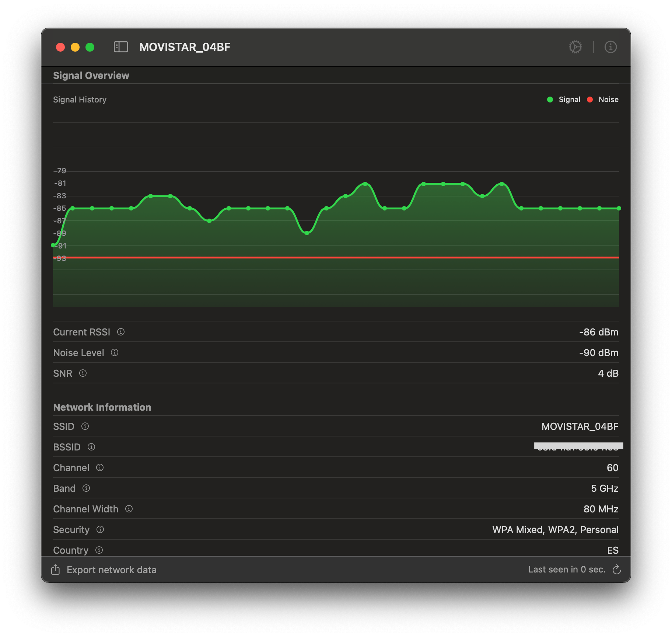Show info for Current RSSI

click(121, 332)
